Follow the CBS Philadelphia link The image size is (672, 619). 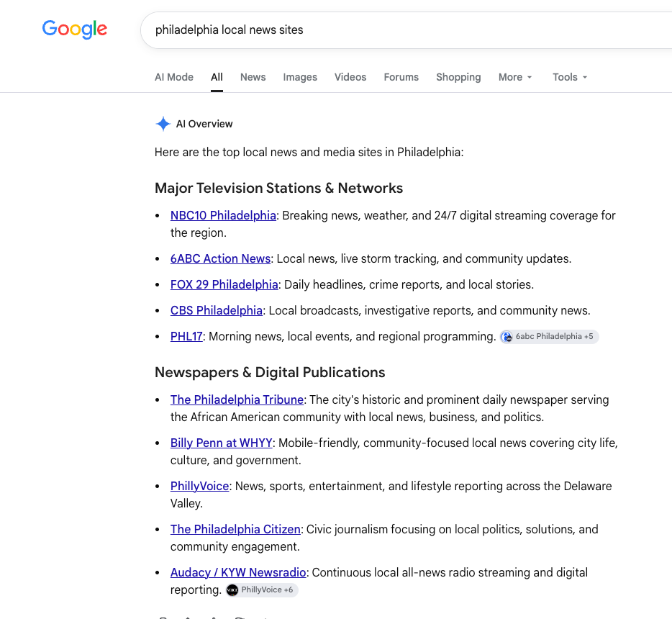[217, 310]
